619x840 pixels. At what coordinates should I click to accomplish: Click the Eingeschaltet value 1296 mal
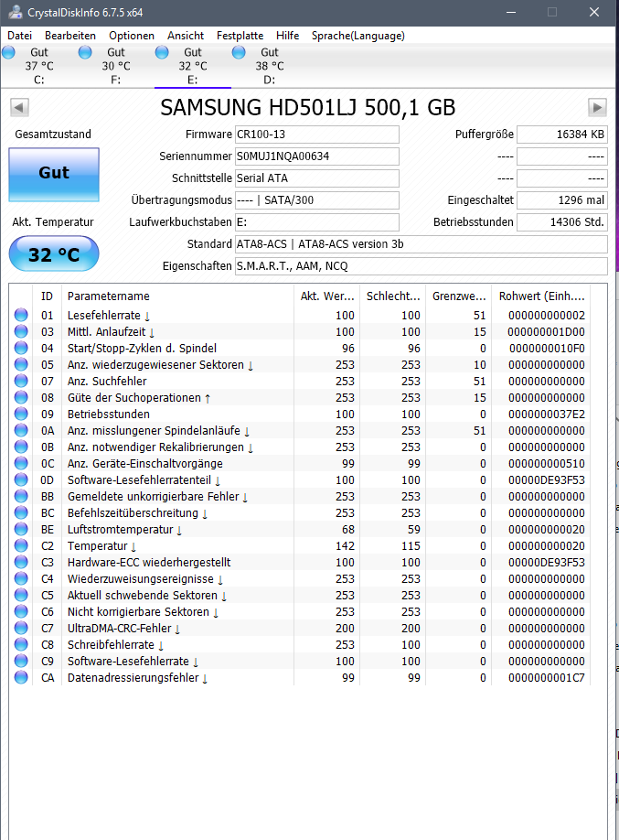561,200
